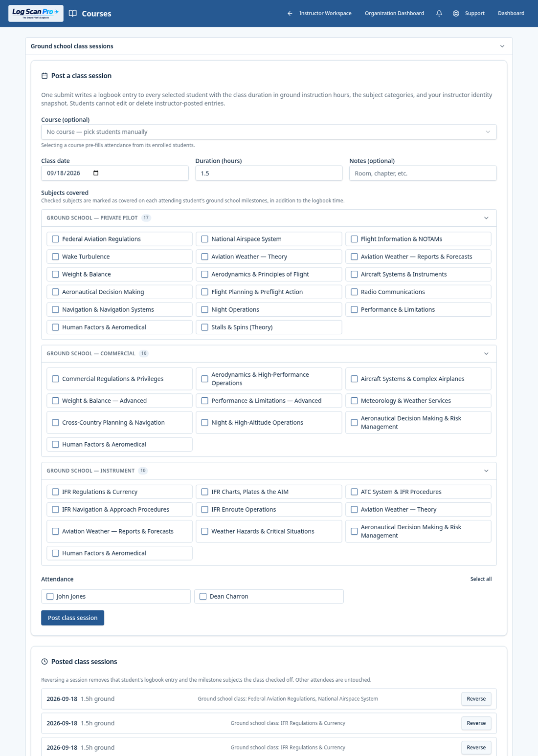Click Post class session button
The height and width of the screenshot is (756, 538).
pyautogui.click(x=72, y=618)
